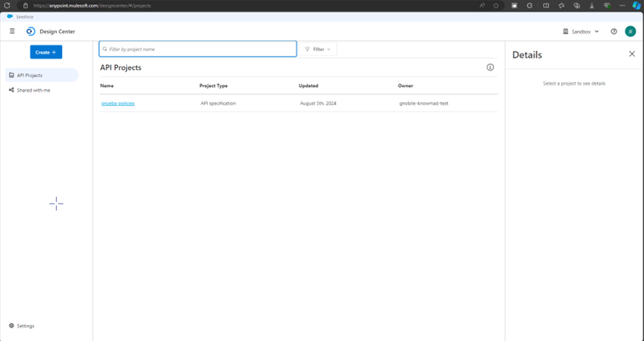Click the site lock icon in address bar
The image size is (644, 341).
pos(25,6)
